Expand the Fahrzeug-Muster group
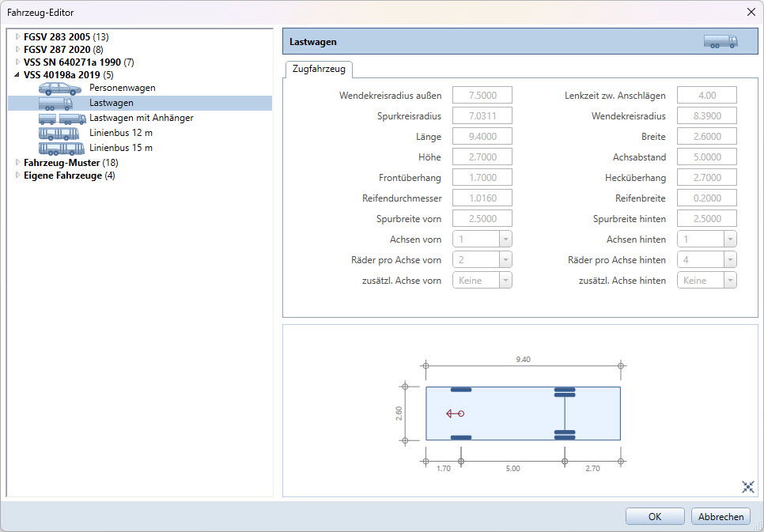 coord(17,162)
